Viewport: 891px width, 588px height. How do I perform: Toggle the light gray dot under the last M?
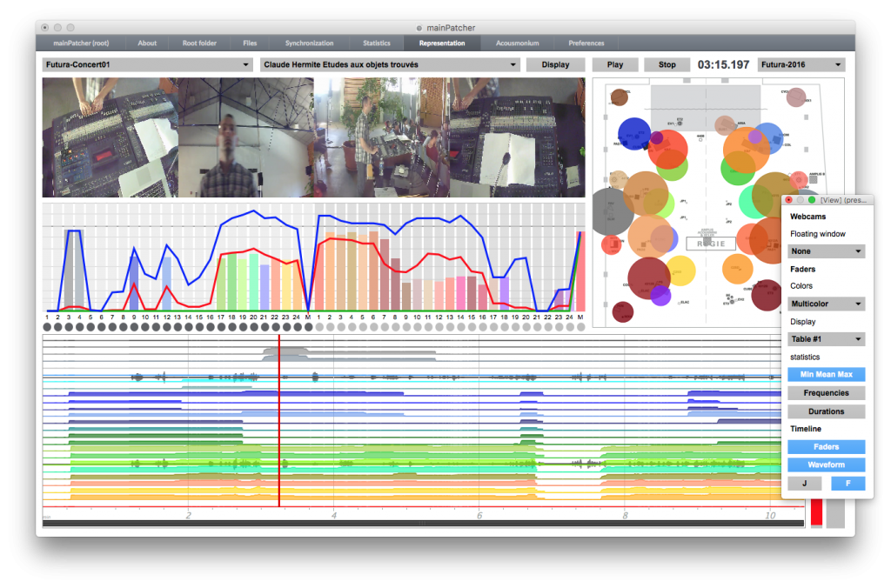(580, 327)
